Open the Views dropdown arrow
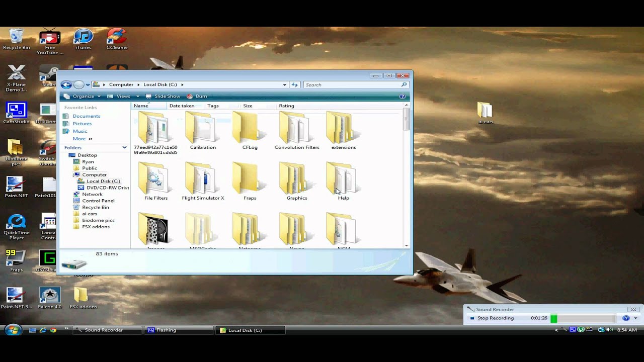Screen dimensions: 644x362 pyautogui.click(x=137, y=97)
